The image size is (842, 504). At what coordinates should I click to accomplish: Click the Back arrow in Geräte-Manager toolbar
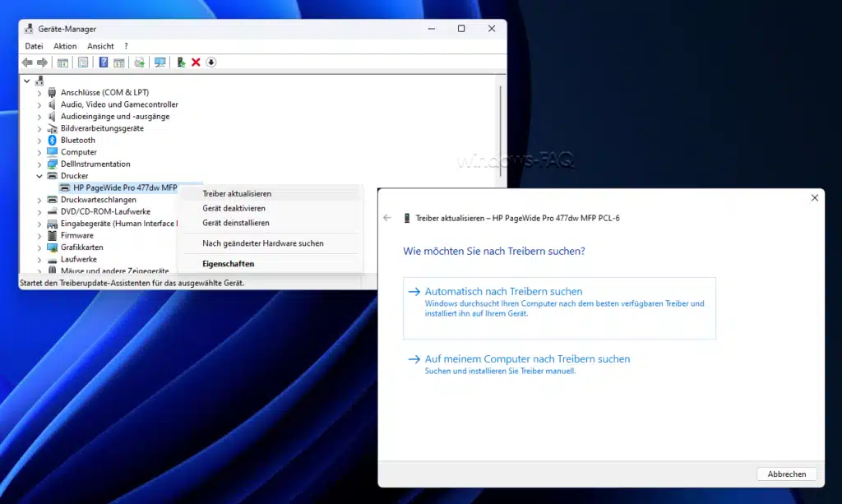27,62
